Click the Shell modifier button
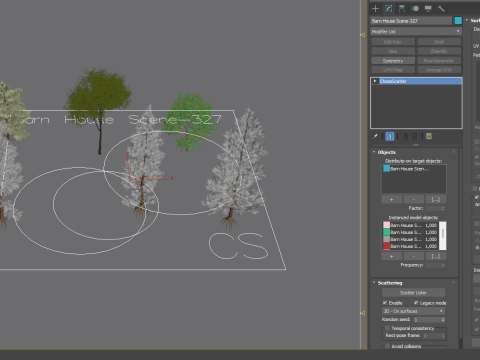Image resolution: width=480 pixels, height=360 pixels. click(439, 42)
